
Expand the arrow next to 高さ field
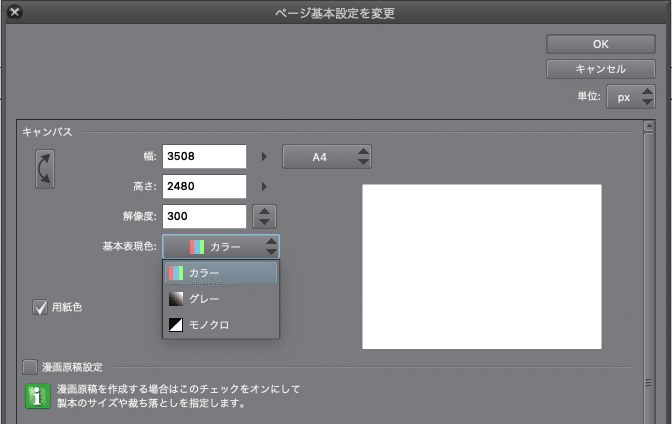tap(264, 186)
